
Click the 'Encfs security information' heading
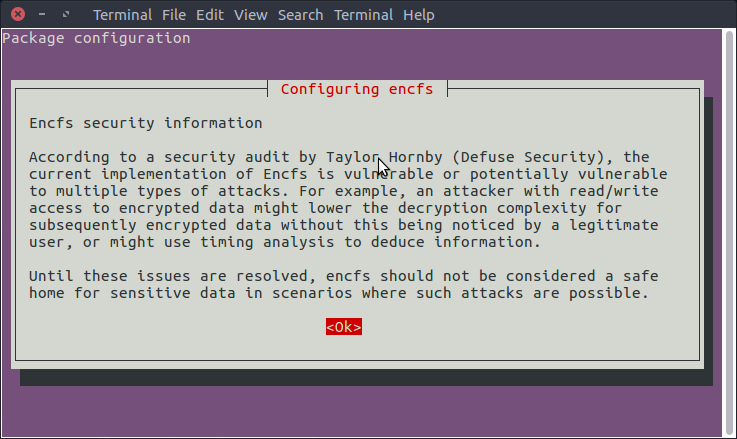click(146, 123)
